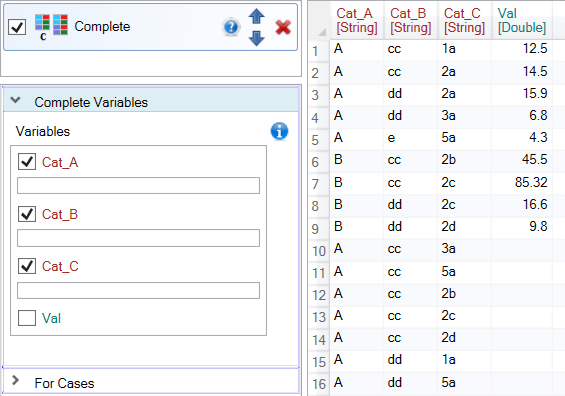
Task: Uncheck the Cat_C variable
Action: pyautogui.click(x=27, y=266)
